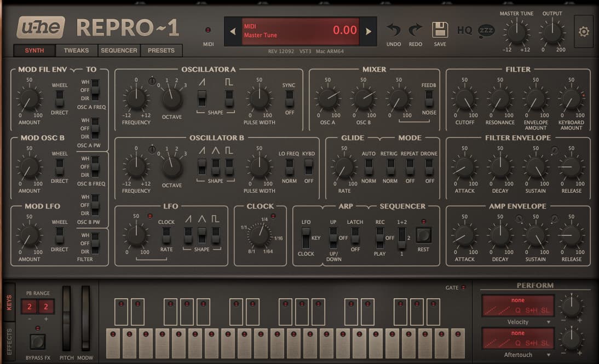Select the KEYS side tab

tap(9, 303)
